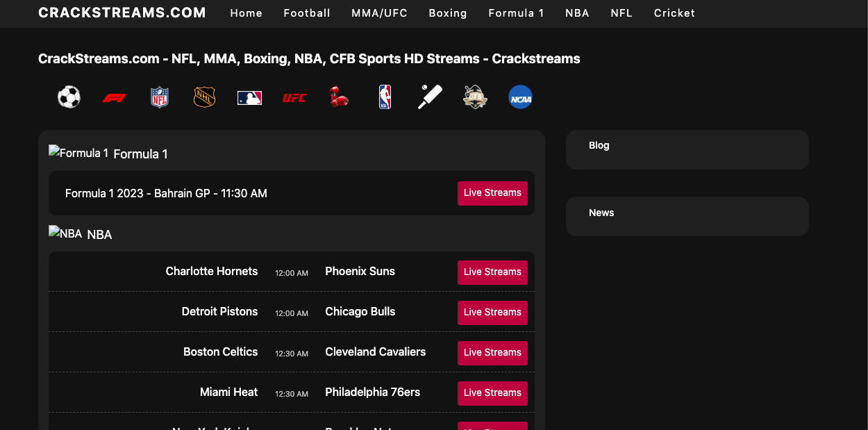
Task: Click the Charlotte Hornets team name
Action: click(212, 271)
